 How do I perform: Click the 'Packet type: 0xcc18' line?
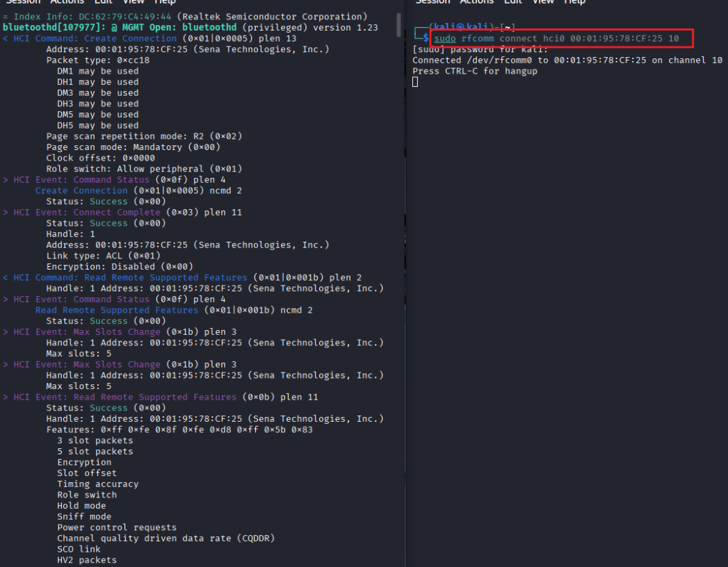pos(97,60)
